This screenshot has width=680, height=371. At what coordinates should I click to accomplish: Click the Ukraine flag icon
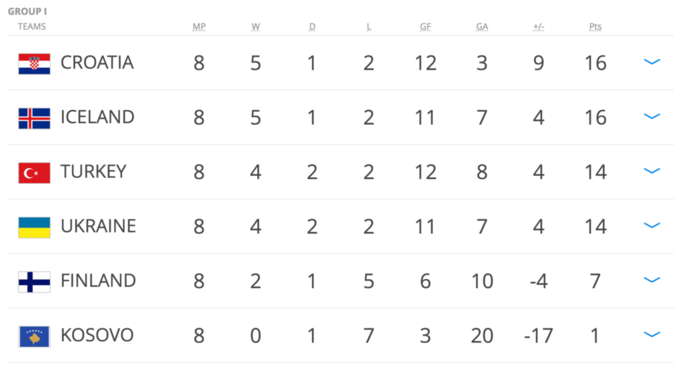(x=34, y=228)
